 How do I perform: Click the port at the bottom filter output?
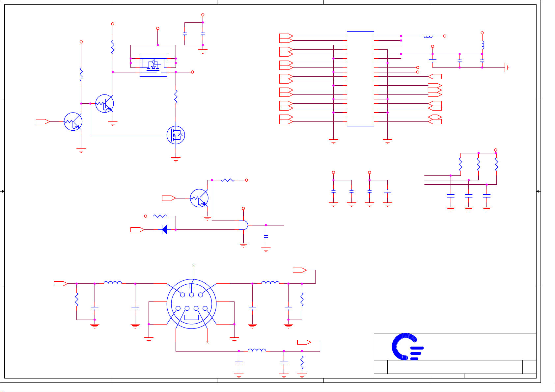304,342
